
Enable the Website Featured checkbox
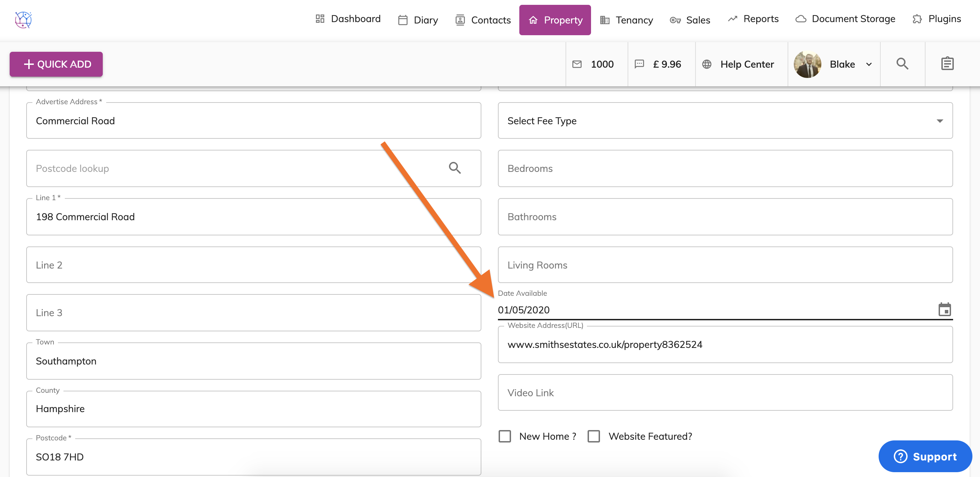click(593, 436)
